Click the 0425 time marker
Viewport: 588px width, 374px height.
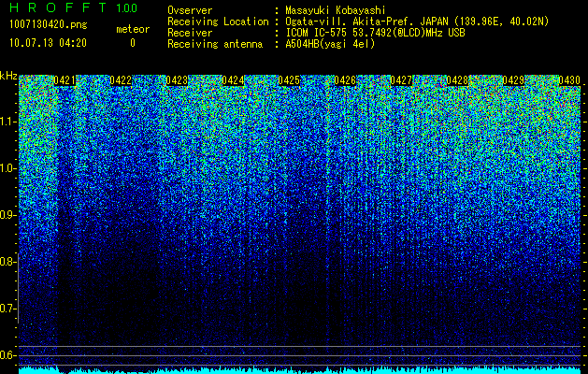tap(289, 80)
